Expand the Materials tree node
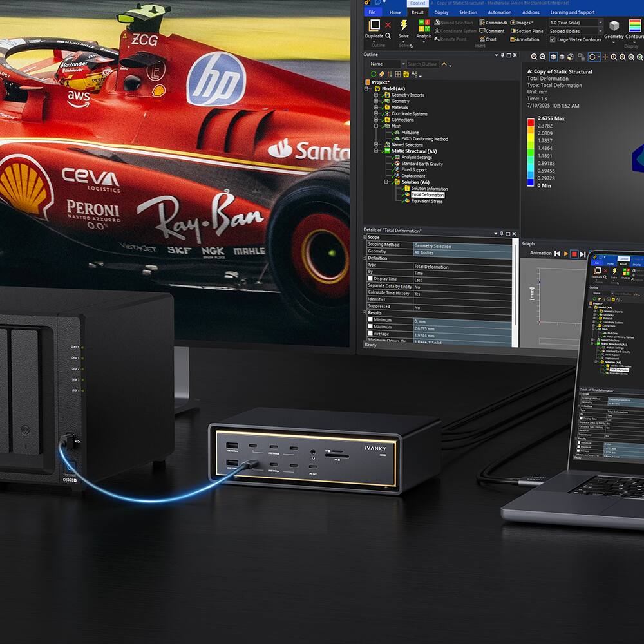 click(376, 107)
